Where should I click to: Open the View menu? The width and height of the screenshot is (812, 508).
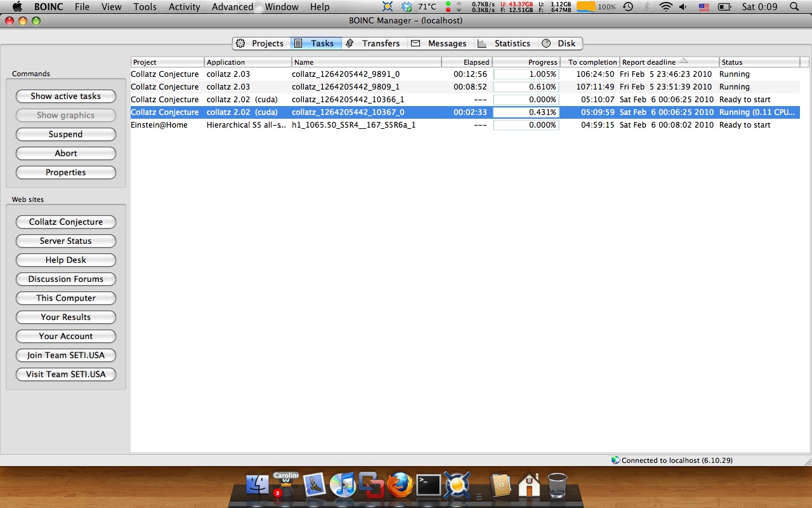pyautogui.click(x=111, y=7)
